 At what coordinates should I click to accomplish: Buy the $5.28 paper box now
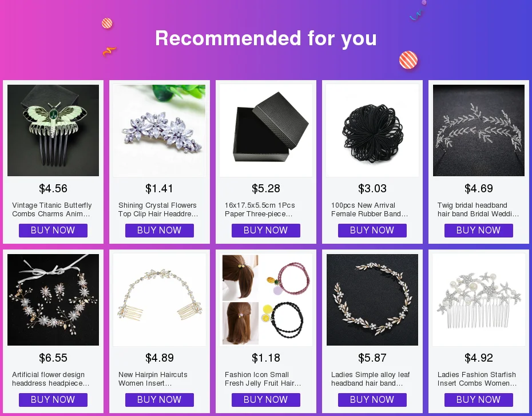pyautogui.click(x=266, y=231)
